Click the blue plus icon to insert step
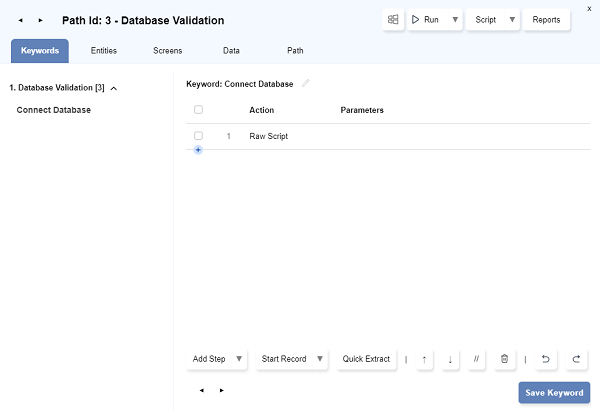This screenshot has width=600, height=412. pyautogui.click(x=198, y=150)
